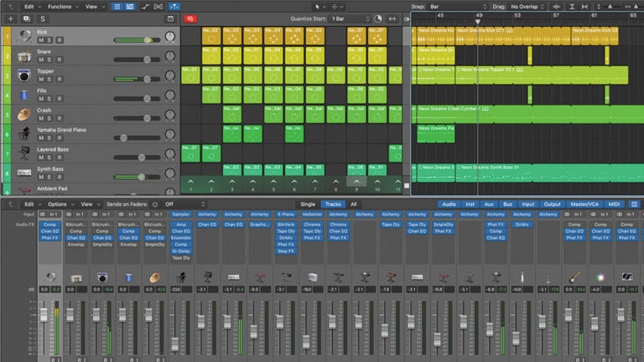Click the Yamaha Grand Piano volume slider
The image size is (644, 362).
tap(137, 138)
